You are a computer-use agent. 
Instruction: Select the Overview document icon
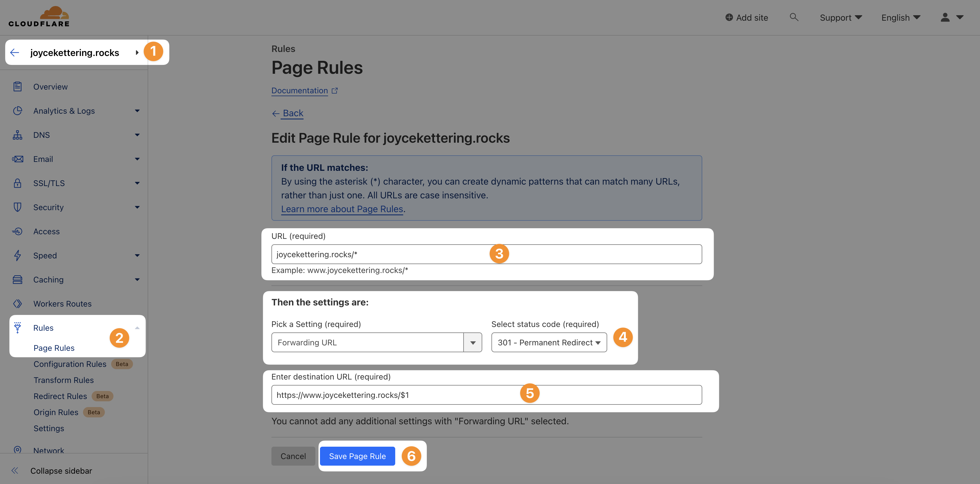click(x=18, y=86)
